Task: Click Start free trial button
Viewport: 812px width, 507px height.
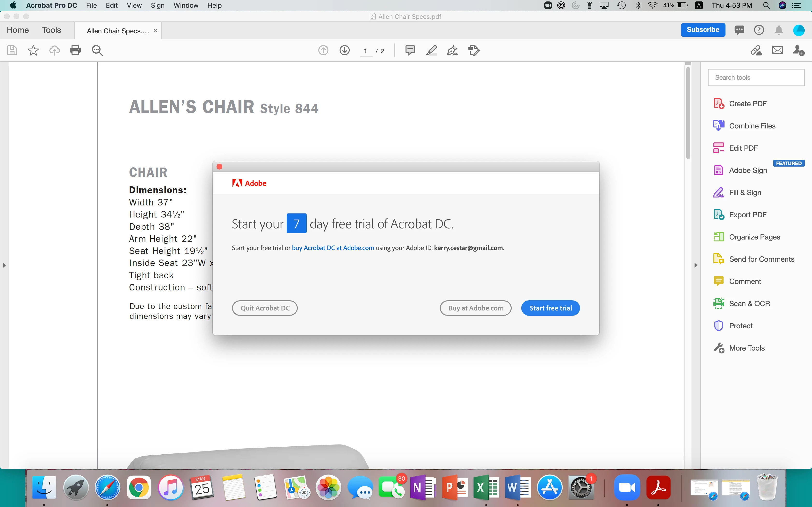Action: pyautogui.click(x=550, y=308)
